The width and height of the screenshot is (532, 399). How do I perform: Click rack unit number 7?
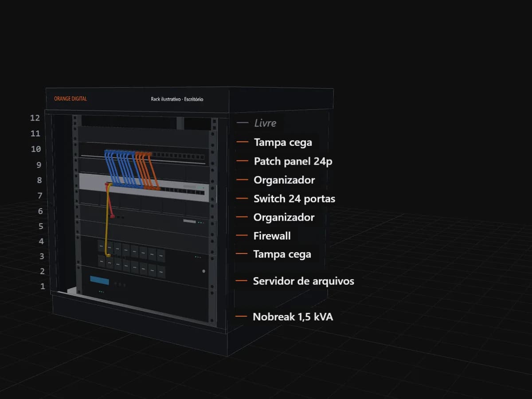click(40, 196)
